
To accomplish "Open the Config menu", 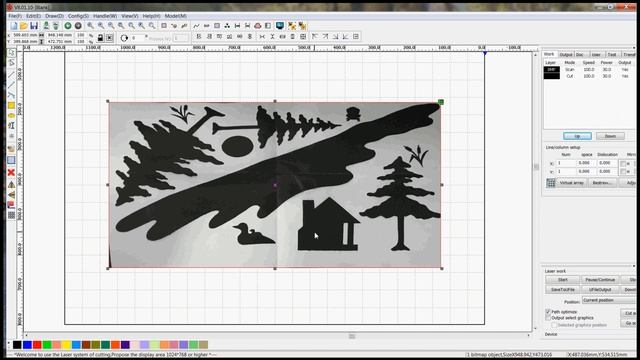I will tap(78, 16).
